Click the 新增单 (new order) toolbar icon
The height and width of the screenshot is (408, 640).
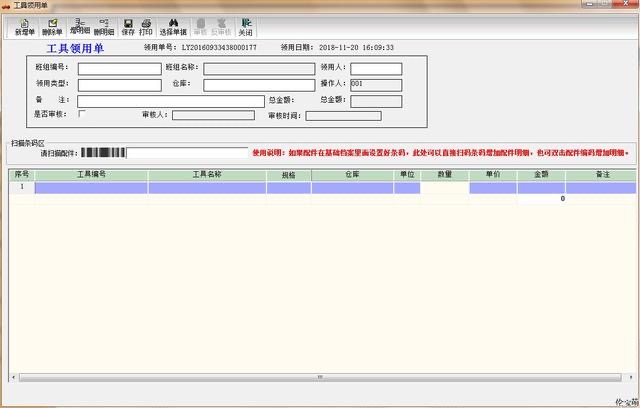(x=24, y=26)
